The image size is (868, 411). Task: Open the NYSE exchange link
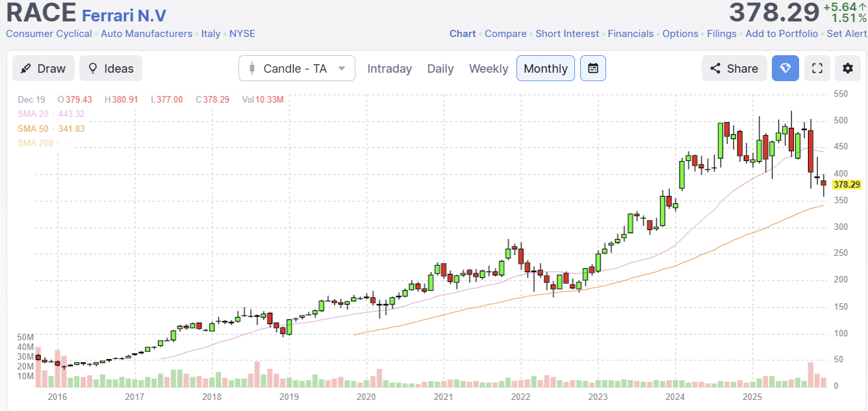[x=242, y=34]
